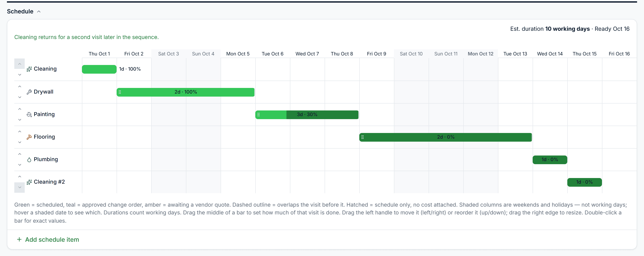Image resolution: width=644 pixels, height=256 pixels.
Task: Click the Thu Oct 1 column header
Action: click(99, 54)
